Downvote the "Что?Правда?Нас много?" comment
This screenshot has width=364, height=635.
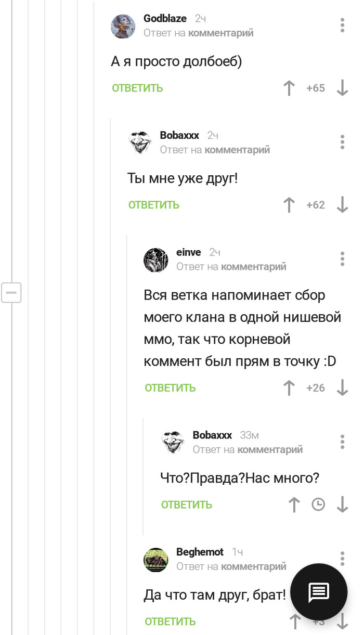(342, 504)
